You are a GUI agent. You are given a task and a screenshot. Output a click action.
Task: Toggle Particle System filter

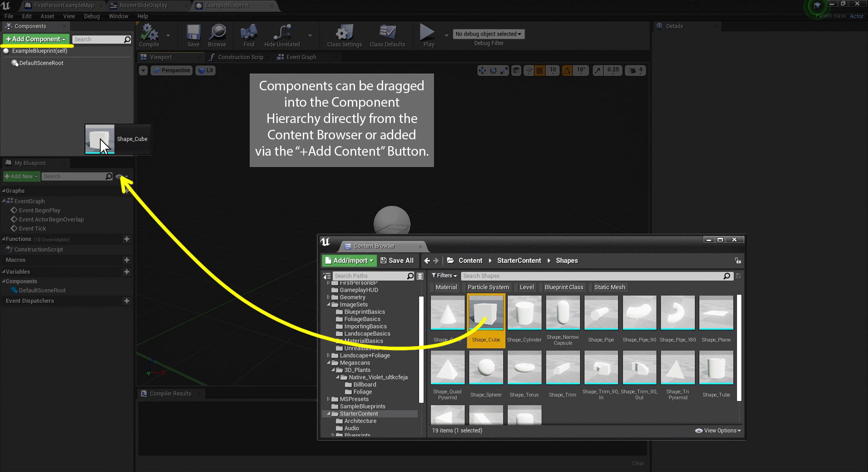488,287
